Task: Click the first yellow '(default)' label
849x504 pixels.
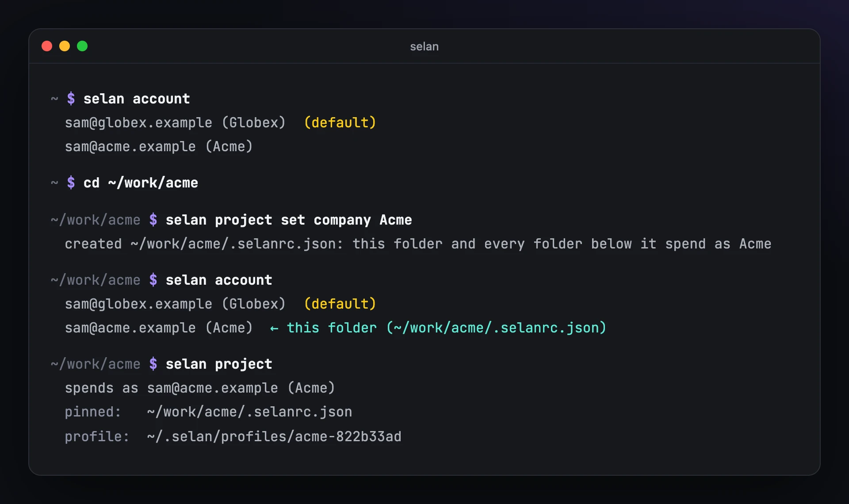Action: tap(340, 122)
